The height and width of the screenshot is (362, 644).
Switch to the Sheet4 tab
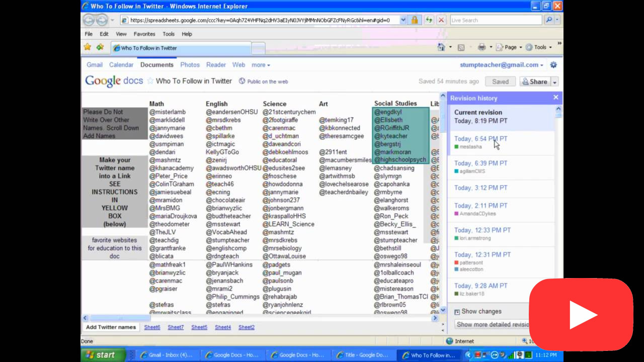click(x=223, y=327)
